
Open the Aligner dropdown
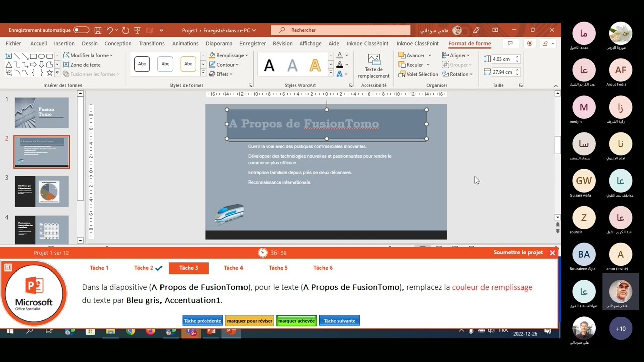point(456,55)
